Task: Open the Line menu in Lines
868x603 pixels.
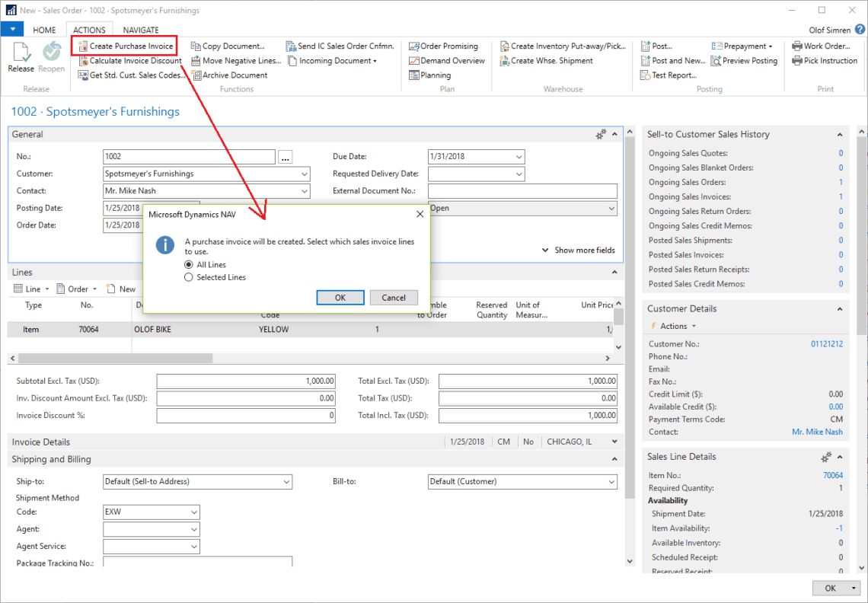Action: pos(31,289)
